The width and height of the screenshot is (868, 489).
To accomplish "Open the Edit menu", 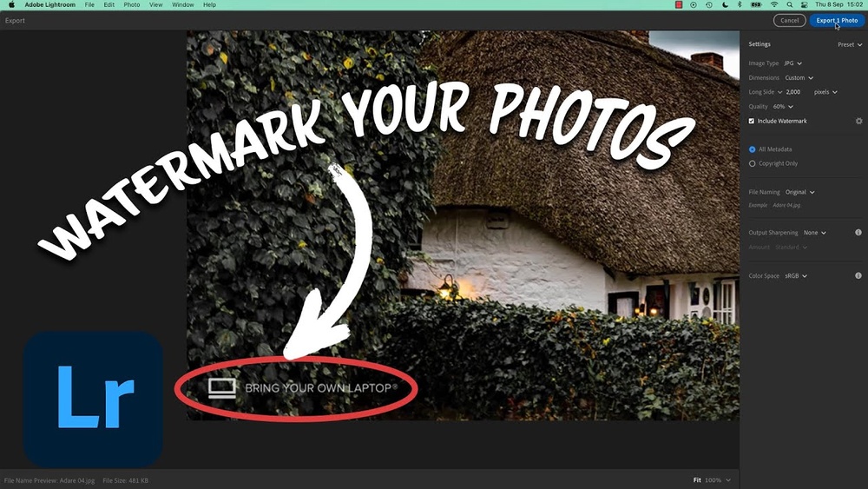I will (109, 4).
